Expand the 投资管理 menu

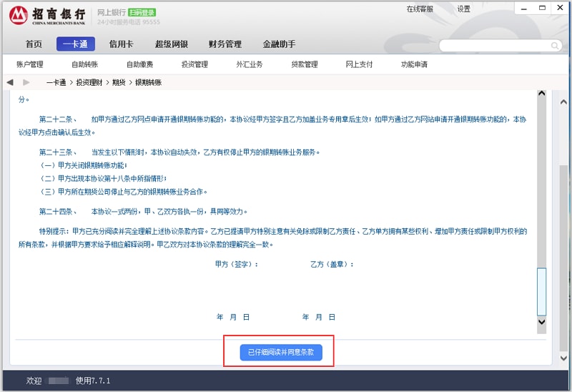(x=194, y=64)
